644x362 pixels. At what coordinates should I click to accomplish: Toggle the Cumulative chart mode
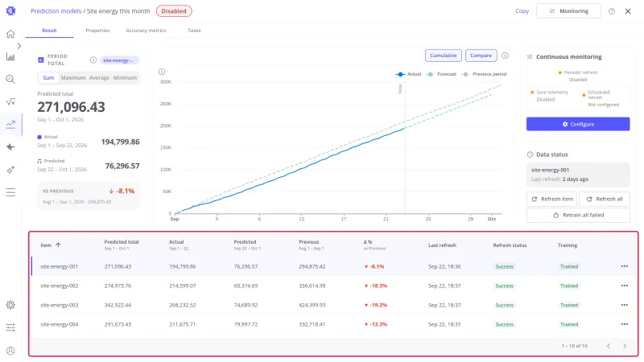pos(444,56)
